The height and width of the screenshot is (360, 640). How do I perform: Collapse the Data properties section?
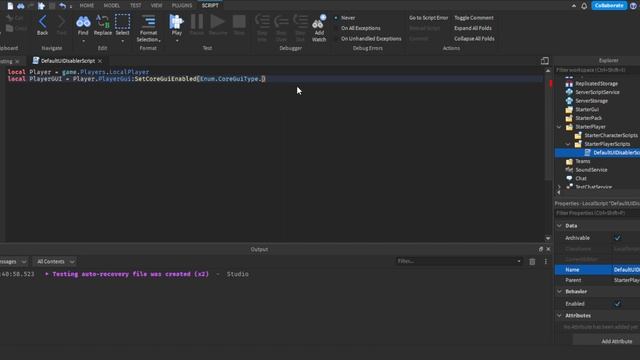(560, 226)
